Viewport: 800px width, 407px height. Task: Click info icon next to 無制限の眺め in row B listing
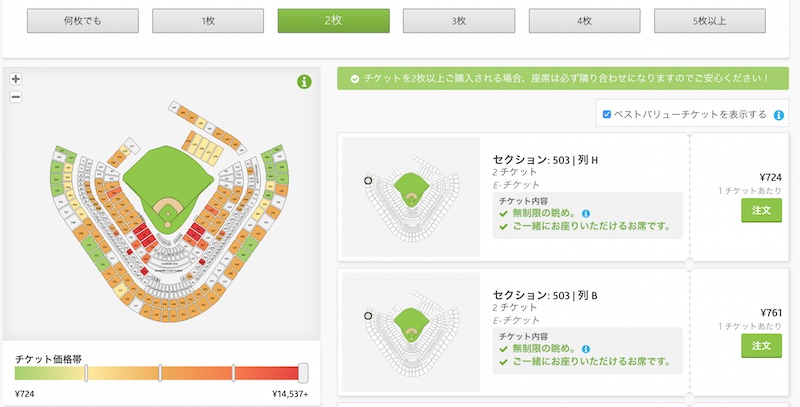[x=586, y=349]
